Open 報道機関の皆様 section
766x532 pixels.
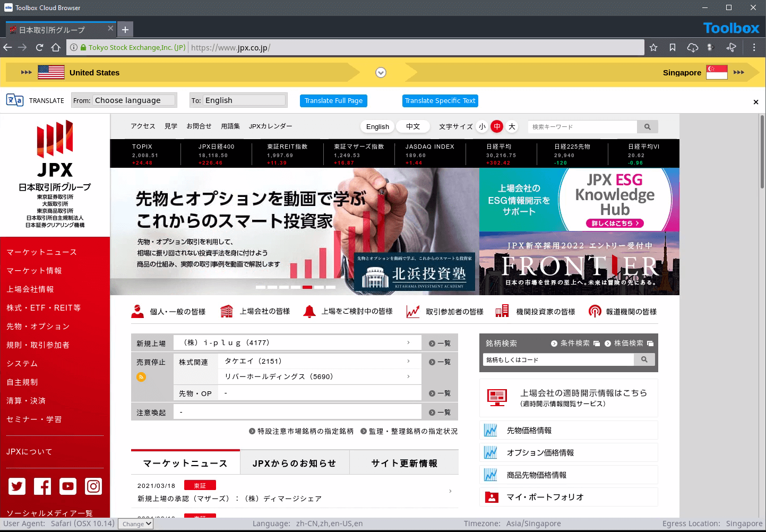click(623, 312)
